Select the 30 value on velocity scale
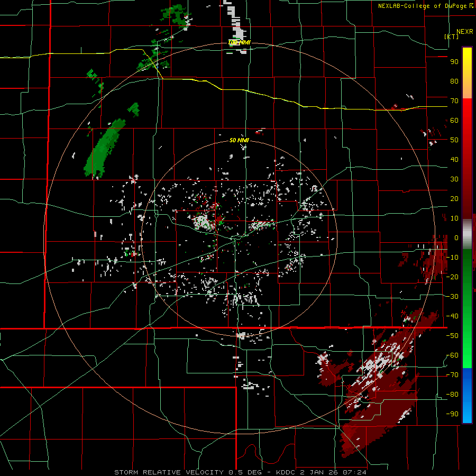 tap(454, 179)
